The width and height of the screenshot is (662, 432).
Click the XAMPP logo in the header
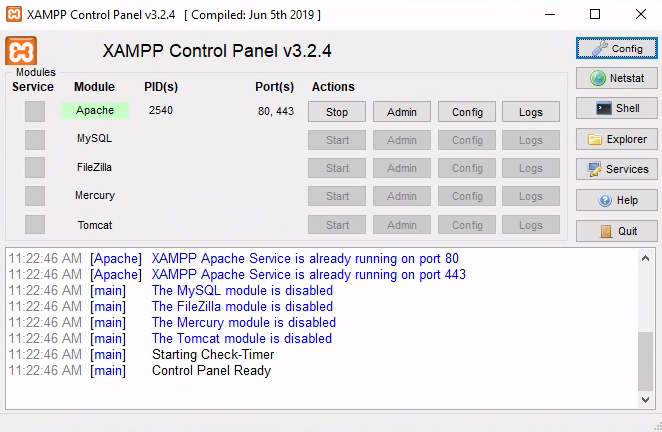point(21,51)
